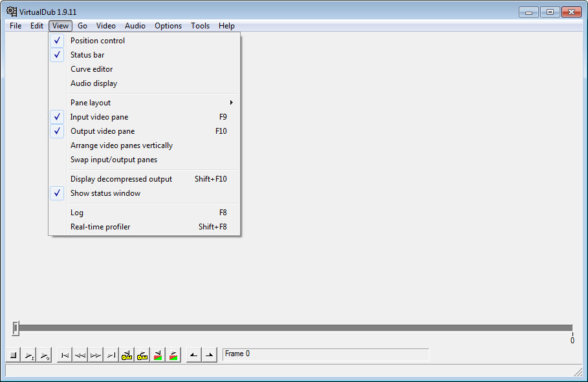Open the Audio menu
This screenshot has width=588, height=382.
click(135, 26)
